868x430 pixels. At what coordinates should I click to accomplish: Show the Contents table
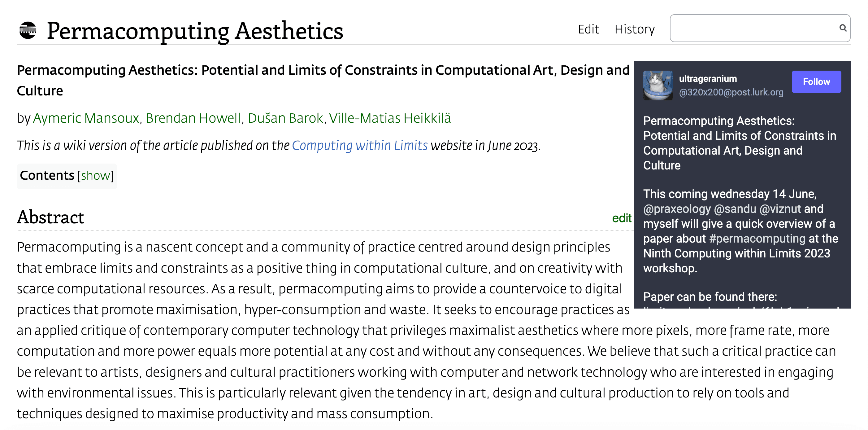pyautogui.click(x=96, y=176)
